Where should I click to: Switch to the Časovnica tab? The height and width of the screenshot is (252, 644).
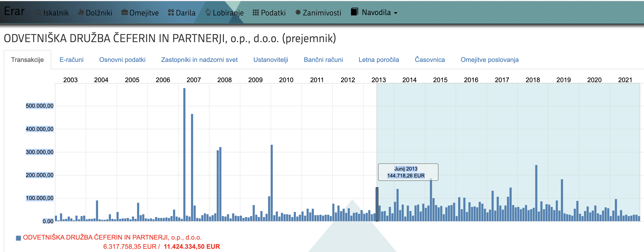[x=430, y=60]
